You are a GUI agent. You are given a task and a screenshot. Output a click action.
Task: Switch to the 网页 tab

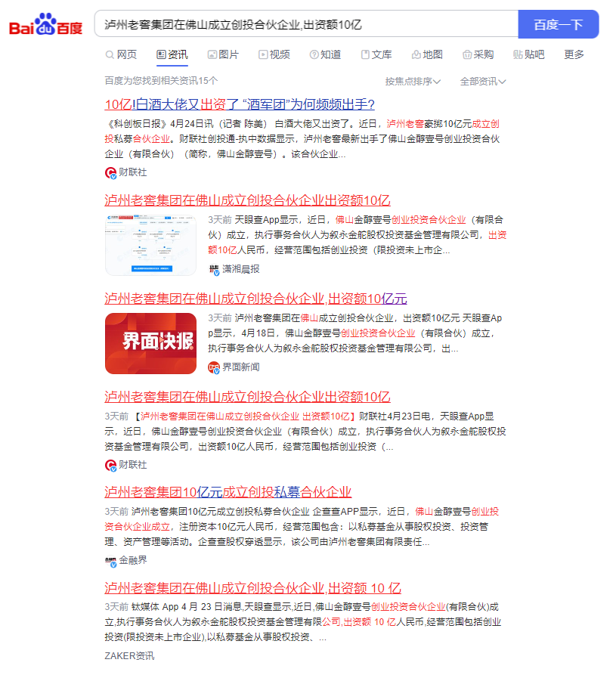pyautogui.click(x=122, y=54)
